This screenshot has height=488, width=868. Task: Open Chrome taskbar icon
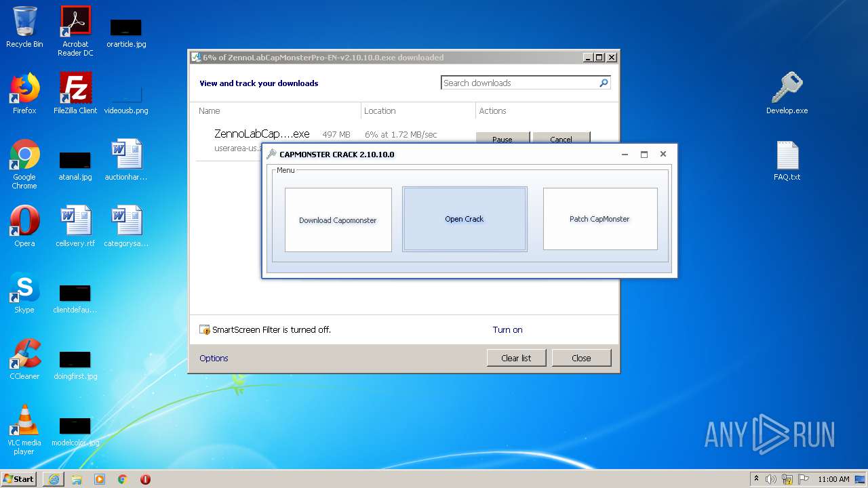point(123,479)
